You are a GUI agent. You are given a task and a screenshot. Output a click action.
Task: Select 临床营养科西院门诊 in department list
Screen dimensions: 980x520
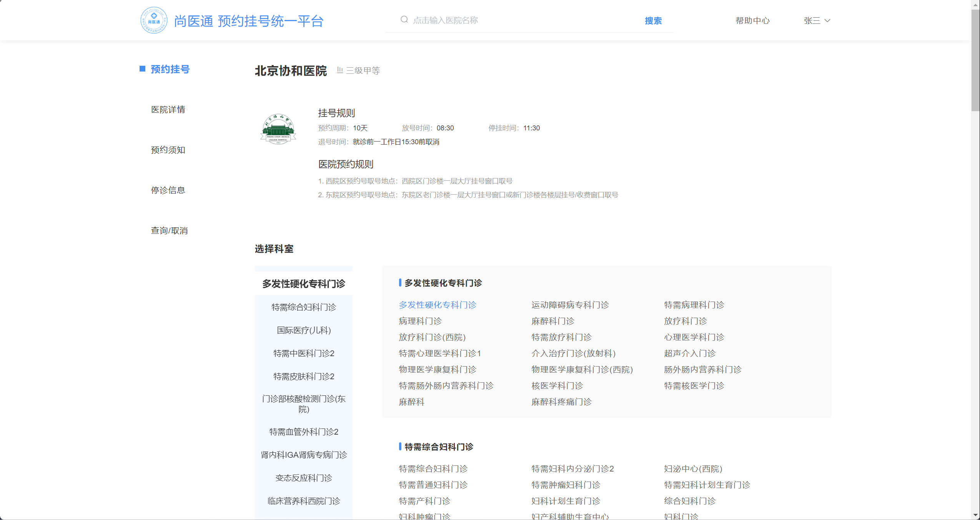point(304,501)
